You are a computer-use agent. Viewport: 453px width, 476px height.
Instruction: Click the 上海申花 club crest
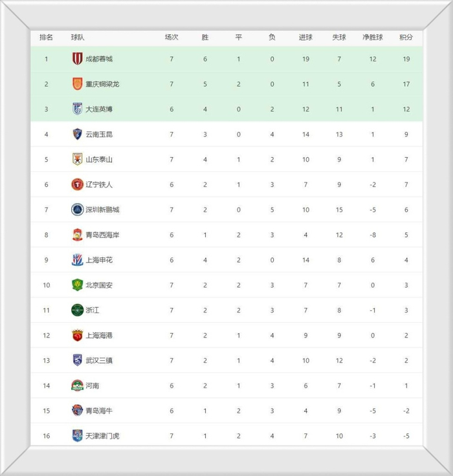pyautogui.click(x=78, y=260)
